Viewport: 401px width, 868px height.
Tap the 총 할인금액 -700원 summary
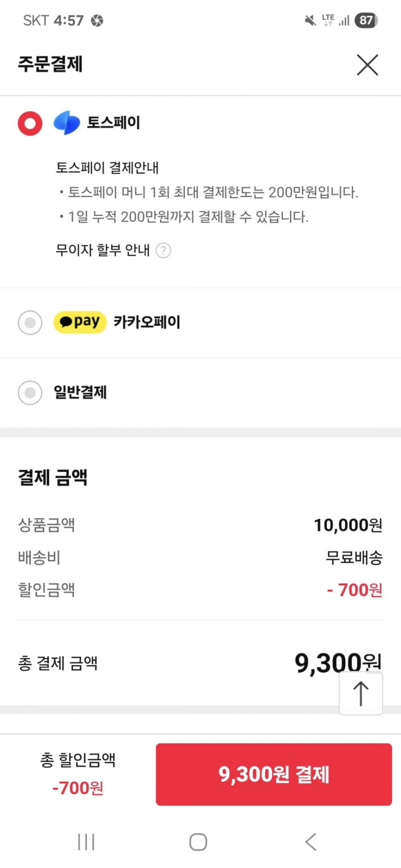pos(78,773)
